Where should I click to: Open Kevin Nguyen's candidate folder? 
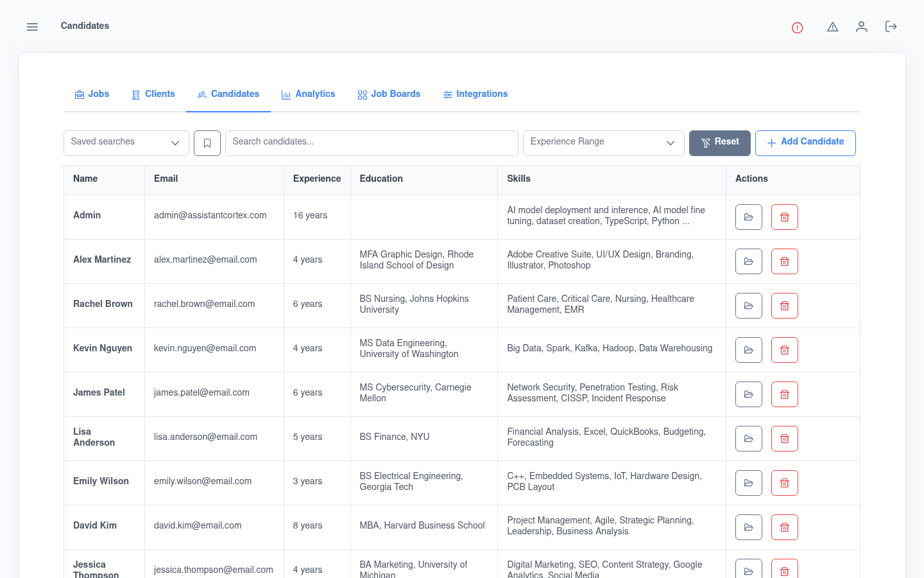coord(749,350)
